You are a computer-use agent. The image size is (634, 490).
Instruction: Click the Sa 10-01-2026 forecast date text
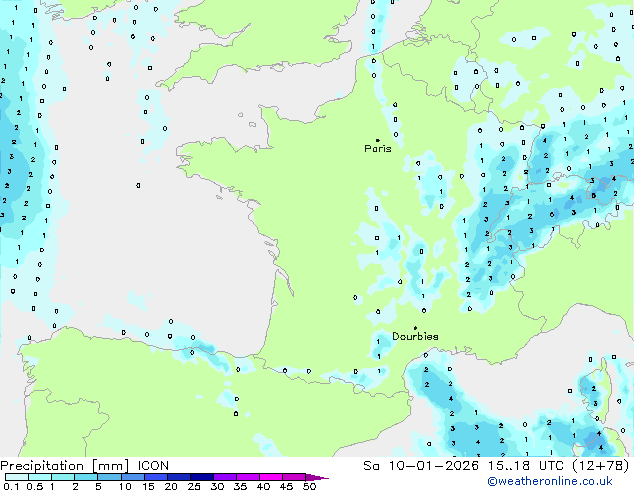point(421,466)
